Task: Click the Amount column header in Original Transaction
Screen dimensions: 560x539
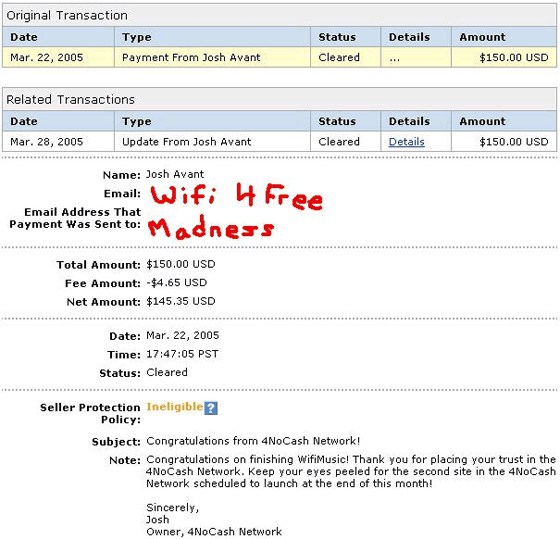Action: pos(482,37)
